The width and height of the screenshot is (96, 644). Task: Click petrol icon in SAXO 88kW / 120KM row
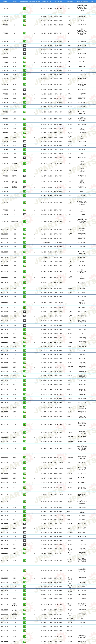tap(25, 129)
